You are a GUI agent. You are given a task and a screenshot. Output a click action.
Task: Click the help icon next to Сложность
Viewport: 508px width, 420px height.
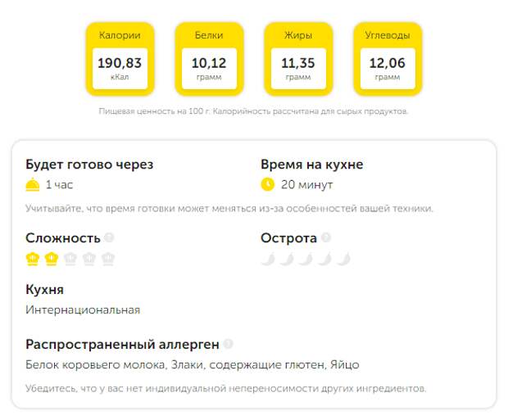(x=109, y=237)
